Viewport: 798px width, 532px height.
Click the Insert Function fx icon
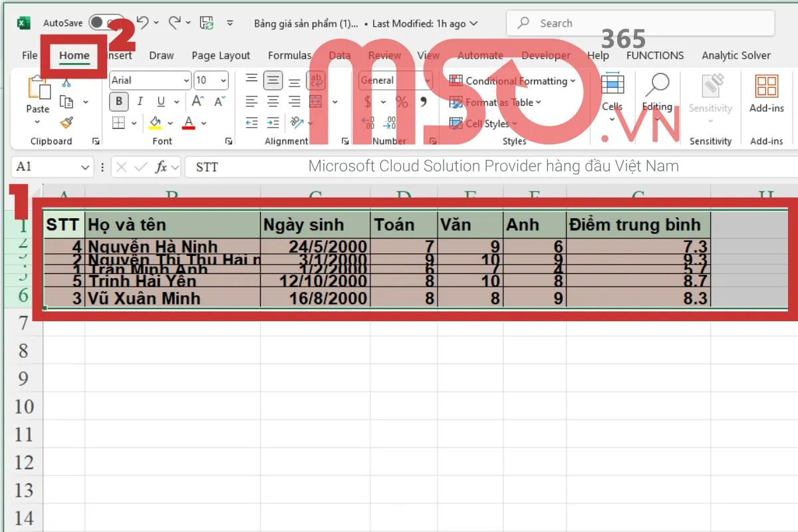161,167
